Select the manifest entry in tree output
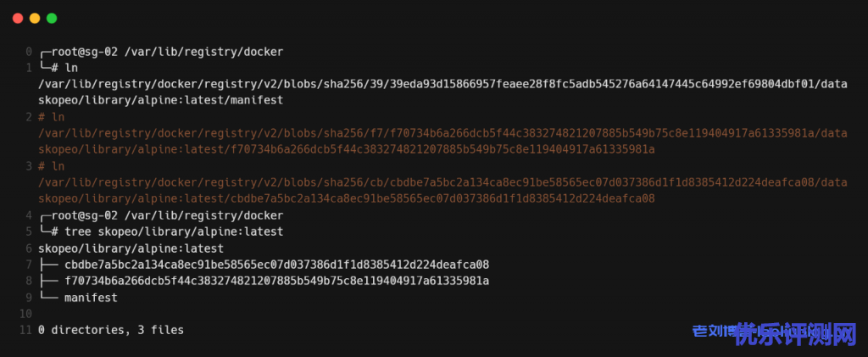 (91, 298)
